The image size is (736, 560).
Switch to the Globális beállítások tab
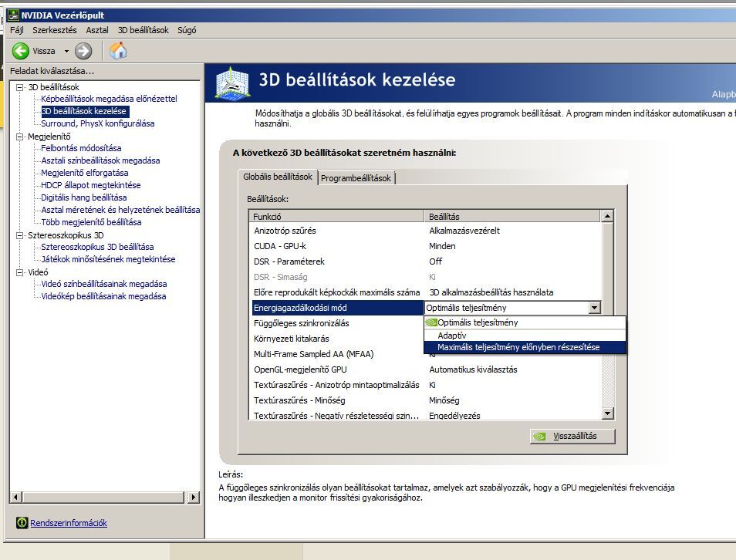(278, 177)
